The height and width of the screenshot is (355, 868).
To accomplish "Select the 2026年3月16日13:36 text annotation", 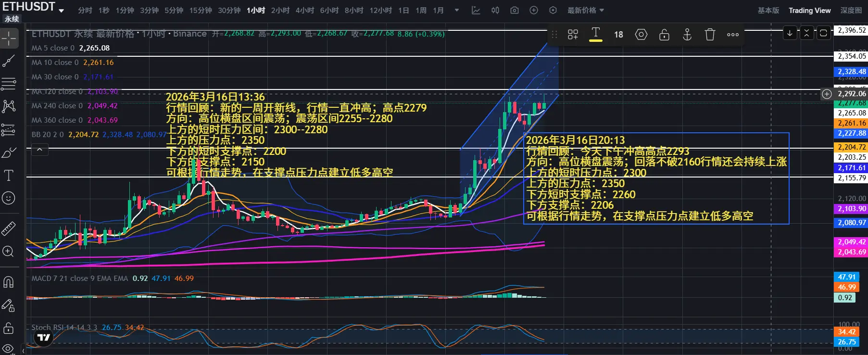I will point(296,135).
